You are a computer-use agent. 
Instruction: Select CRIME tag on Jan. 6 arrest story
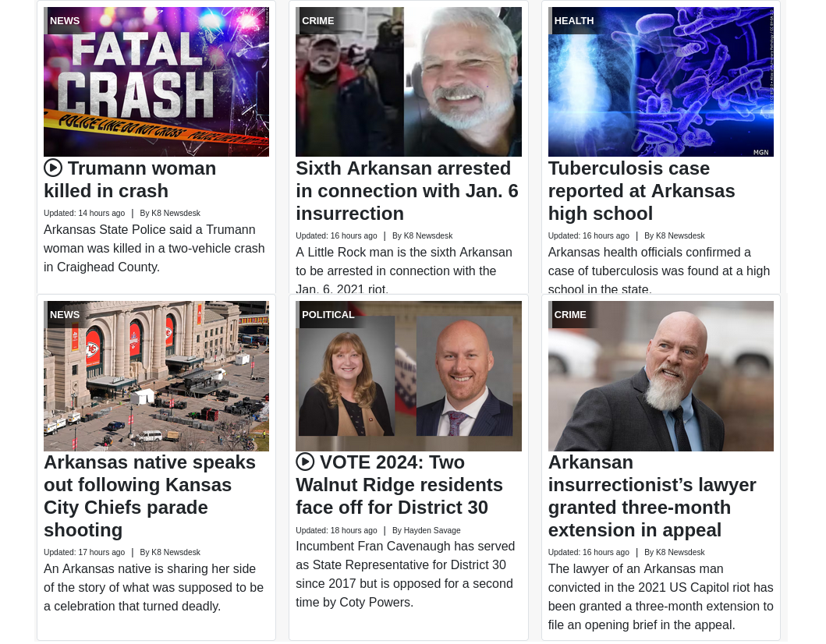(317, 20)
